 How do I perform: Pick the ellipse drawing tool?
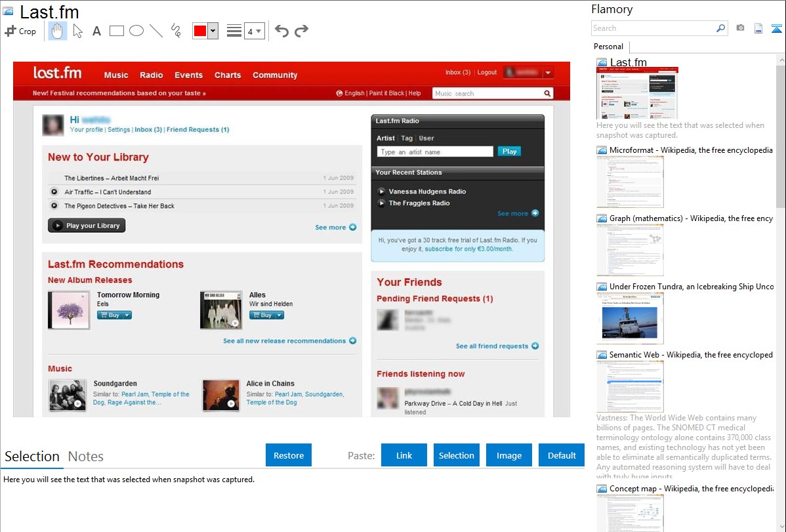tap(136, 31)
